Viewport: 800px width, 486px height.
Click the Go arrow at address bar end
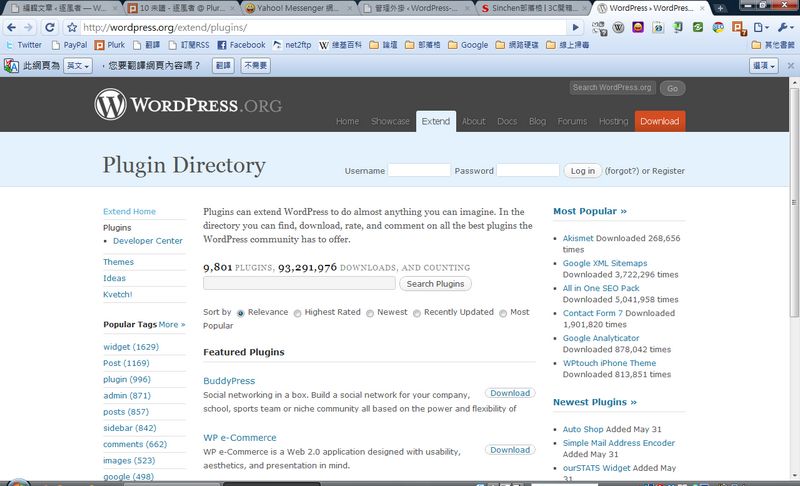click(x=576, y=28)
